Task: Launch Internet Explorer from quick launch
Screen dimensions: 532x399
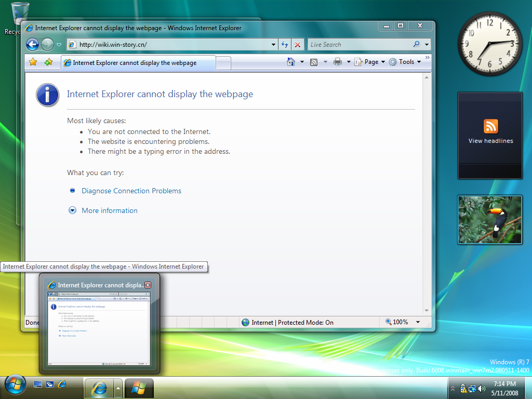Action: pyautogui.click(x=62, y=384)
